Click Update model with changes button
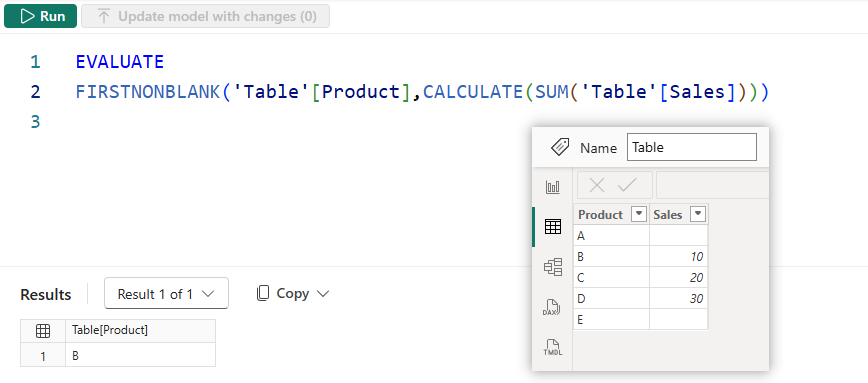The image size is (868, 383). (x=205, y=17)
